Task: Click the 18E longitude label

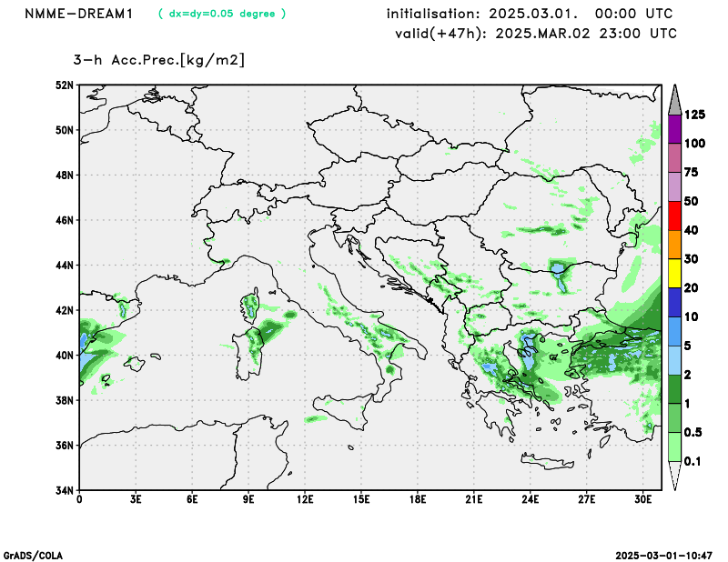Action: [418, 500]
